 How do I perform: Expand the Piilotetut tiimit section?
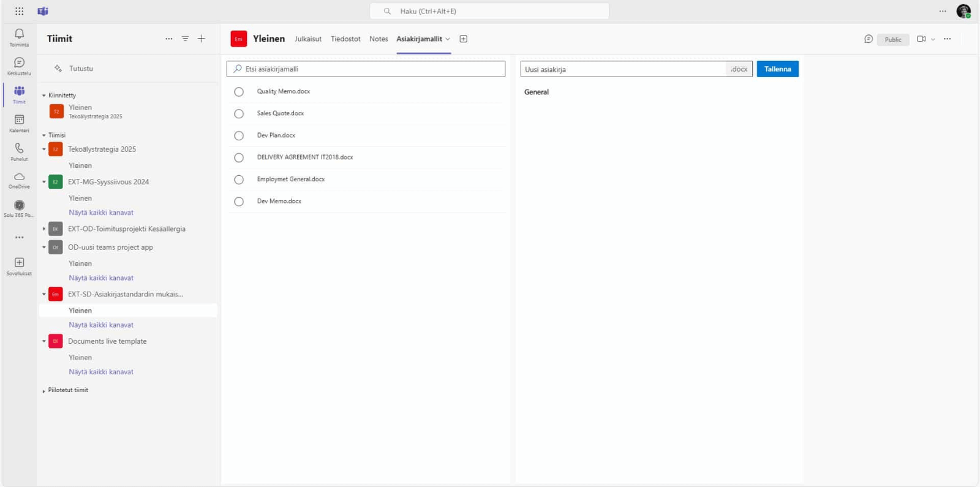(x=44, y=390)
